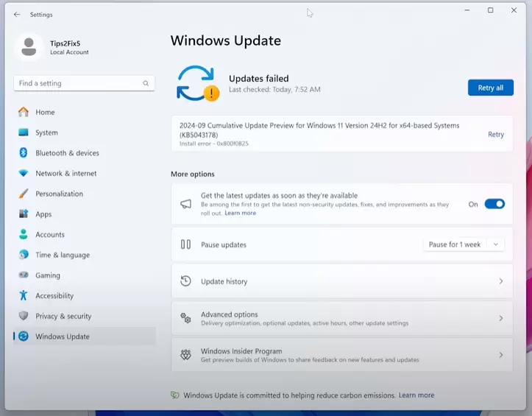The height and width of the screenshot is (416, 532).
Task: Turn off get latest updates toggle
Action: (494, 204)
